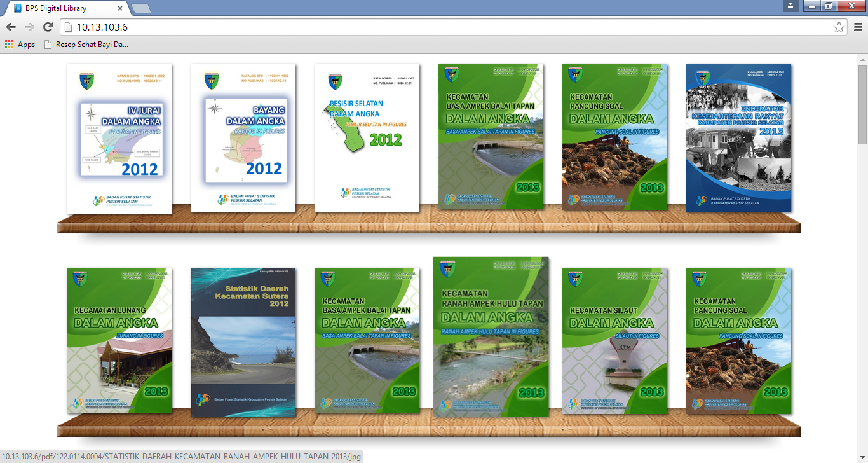Open Statistik Daerah Kecamatan Sutera 2012 book
868x463 pixels.
243,342
